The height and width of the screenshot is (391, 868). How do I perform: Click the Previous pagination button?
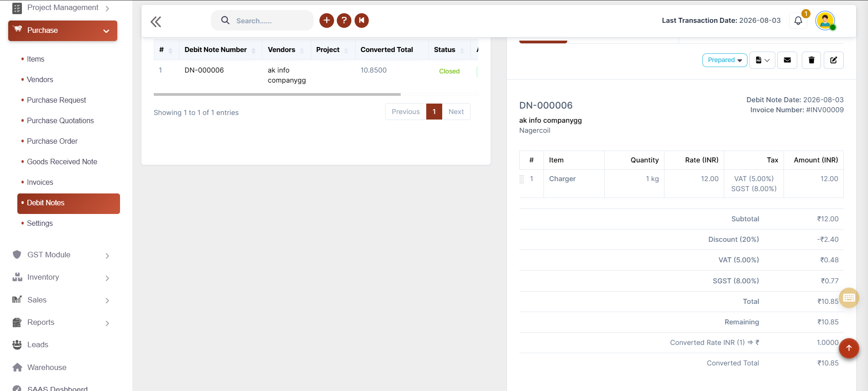406,112
